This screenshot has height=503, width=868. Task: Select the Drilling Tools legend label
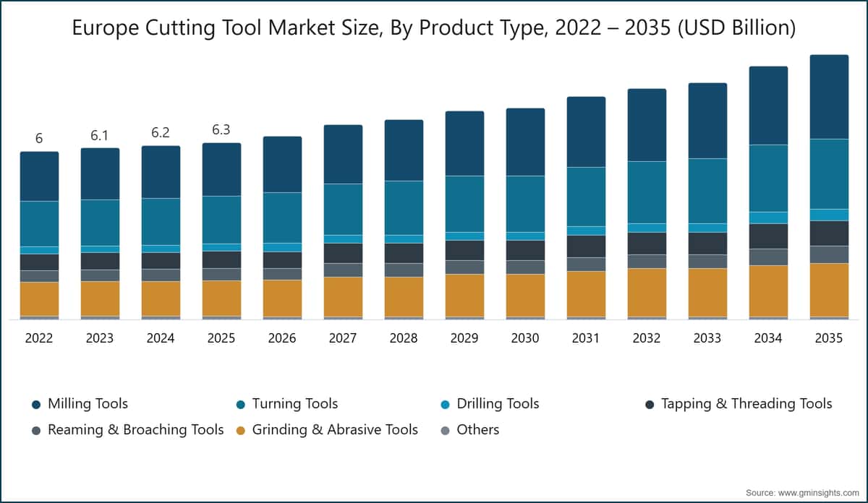pos(498,404)
